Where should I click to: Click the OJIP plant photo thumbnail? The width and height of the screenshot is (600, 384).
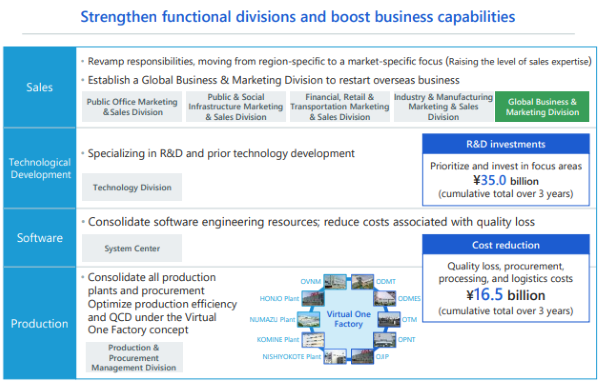click(x=362, y=356)
